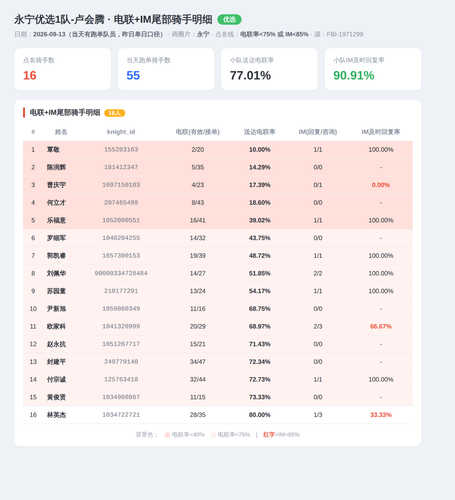Click the date 2026-09-13 in subtitle
Viewport: 455px width, 500px height.
click(x=49, y=34)
